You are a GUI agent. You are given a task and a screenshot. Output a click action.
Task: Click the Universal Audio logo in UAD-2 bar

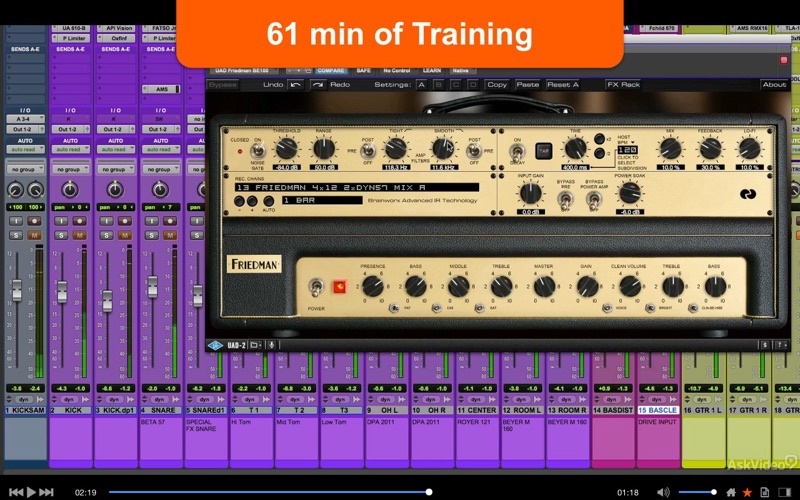click(x=215, y=345)
